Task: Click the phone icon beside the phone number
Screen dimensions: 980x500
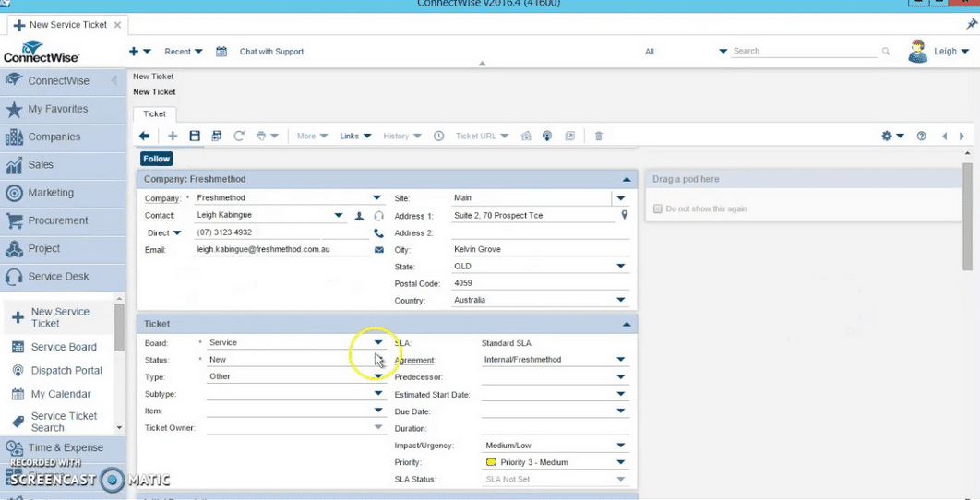Action: coord(378,232)
